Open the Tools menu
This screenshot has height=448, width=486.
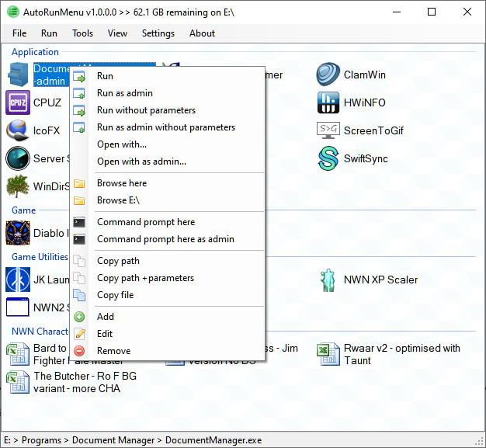(82, 33)
